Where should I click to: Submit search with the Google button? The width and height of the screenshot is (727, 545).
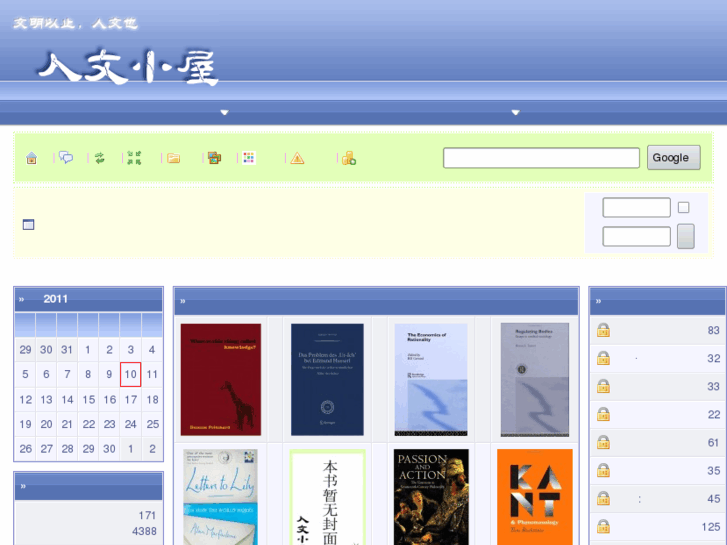(x=674, y=158)
